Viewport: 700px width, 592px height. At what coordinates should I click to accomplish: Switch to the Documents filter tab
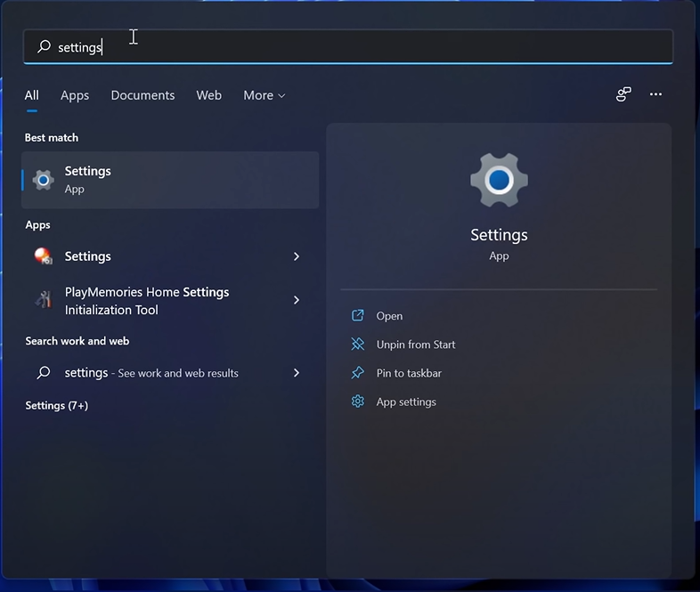click(x=142, y=95)
